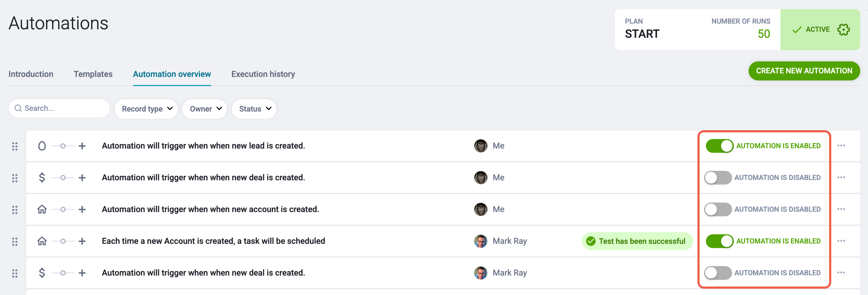Viewport: 868px width, 295px height.
Task: Click the lead icon in first automation row
Action: 42,146
